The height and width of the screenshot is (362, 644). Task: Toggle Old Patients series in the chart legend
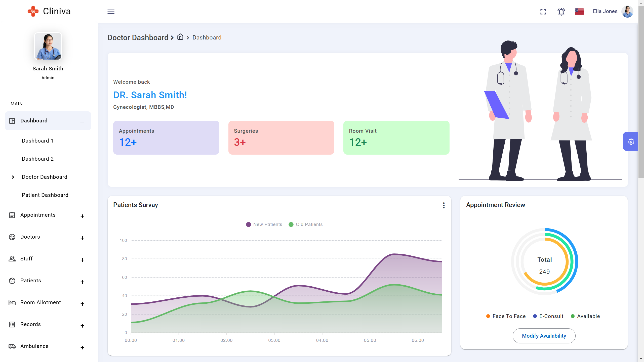305,224
